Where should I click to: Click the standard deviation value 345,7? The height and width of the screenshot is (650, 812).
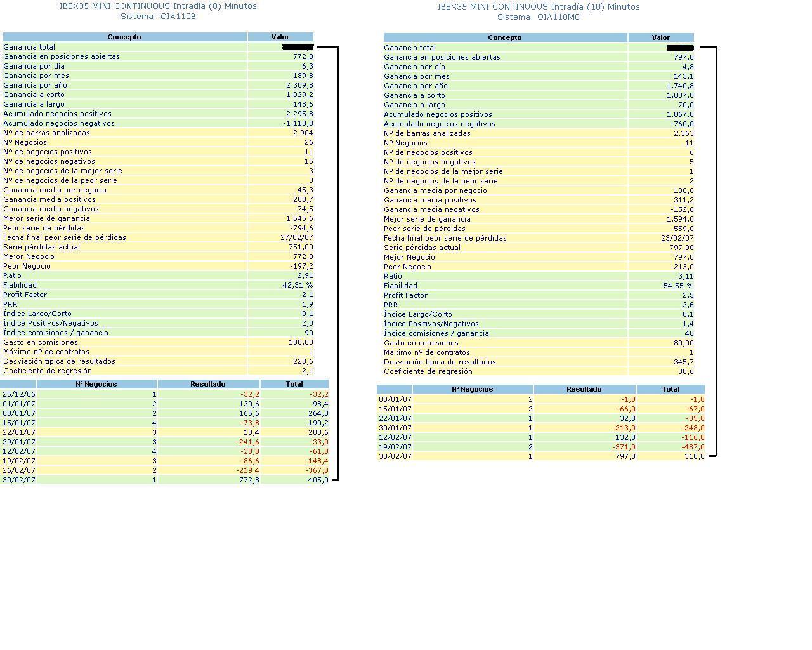(x=684, y=362)
